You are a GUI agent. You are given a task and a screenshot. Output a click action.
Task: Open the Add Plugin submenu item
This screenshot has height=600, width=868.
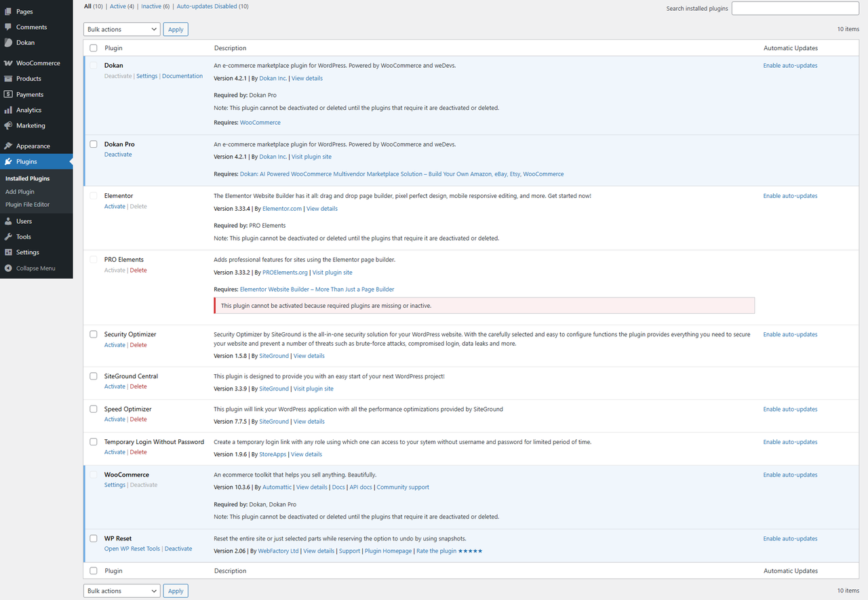20,192
